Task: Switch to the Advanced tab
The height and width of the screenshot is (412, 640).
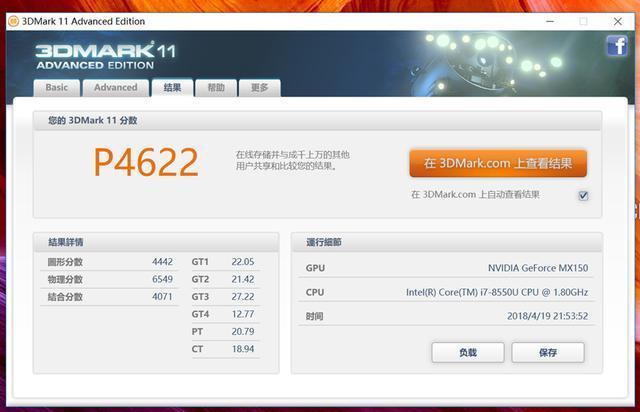Action: tap(116, 88)
